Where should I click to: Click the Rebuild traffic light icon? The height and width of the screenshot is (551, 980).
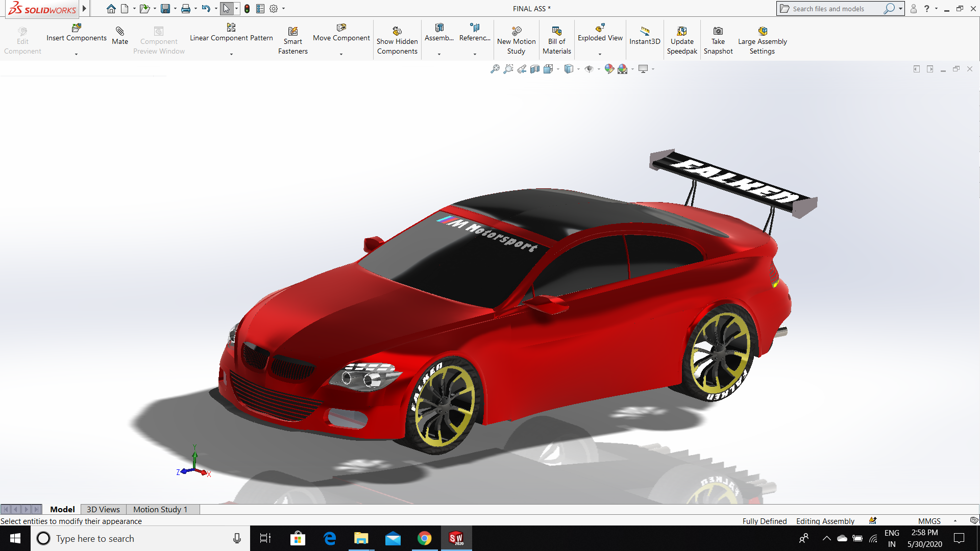pos(247,9)
